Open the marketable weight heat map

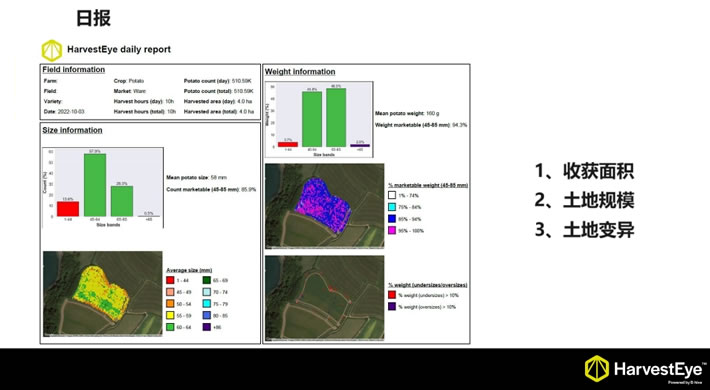point(325,206)
